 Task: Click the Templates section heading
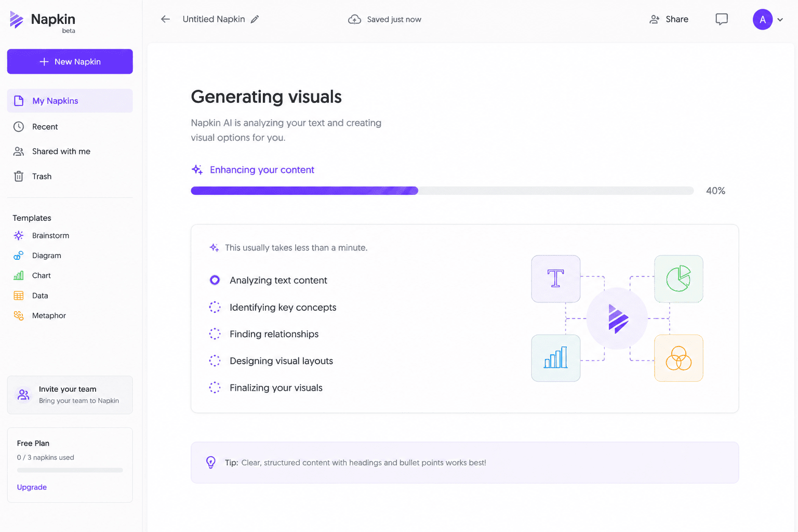click(x=32, y=218)
